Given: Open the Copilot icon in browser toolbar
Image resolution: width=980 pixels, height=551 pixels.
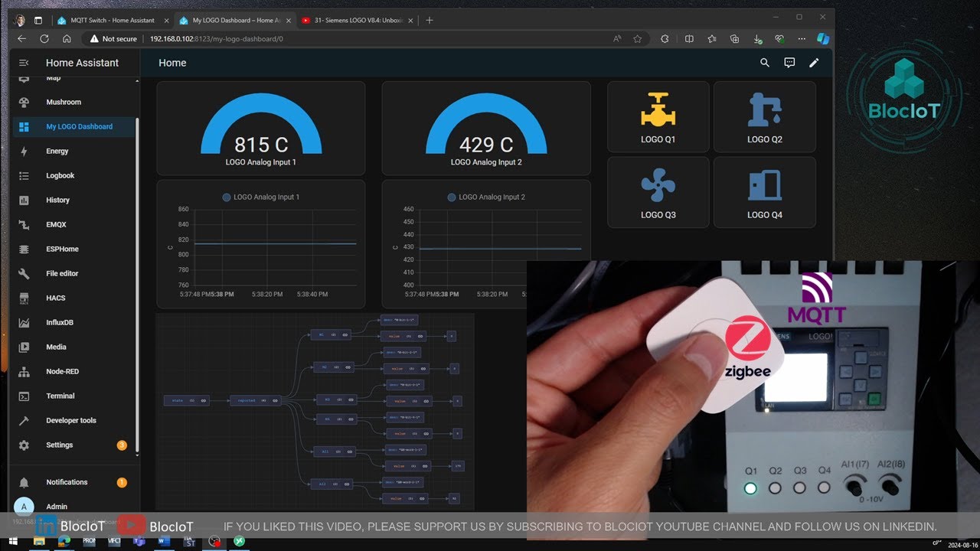Looking at the screenshot, I should (x=823, y=38).
